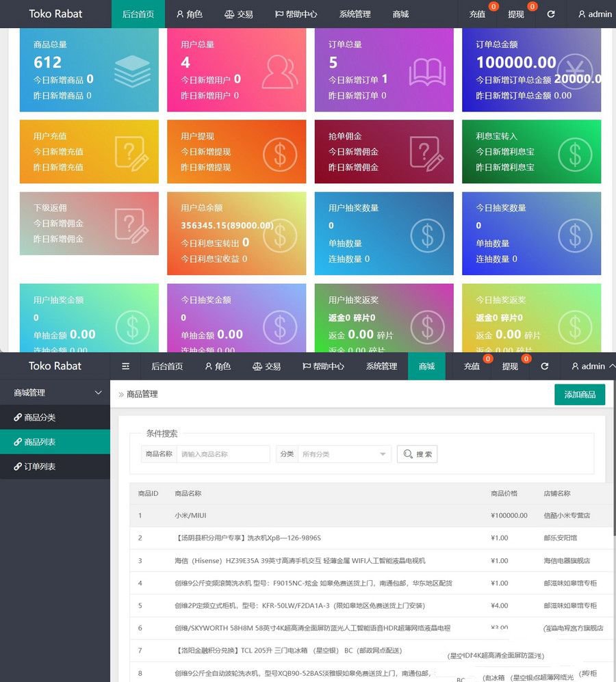This screenshot has height=682, width=616.
Task: Click the 搜索 search button
Action: 417,454
